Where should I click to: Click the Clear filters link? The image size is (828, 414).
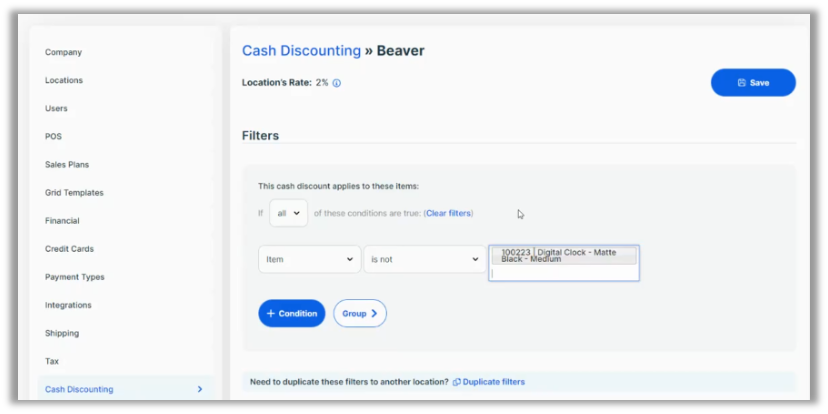(x=449, y=213)
